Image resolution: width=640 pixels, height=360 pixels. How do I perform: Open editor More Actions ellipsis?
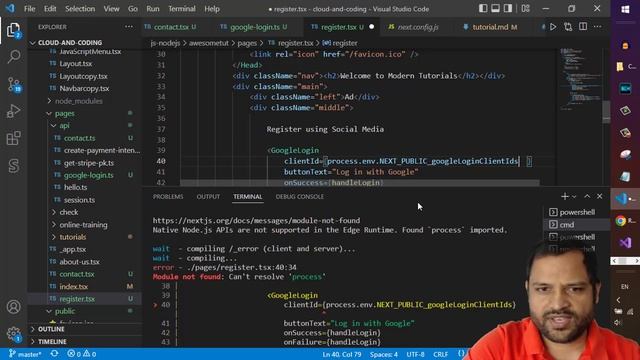point(598,27)
